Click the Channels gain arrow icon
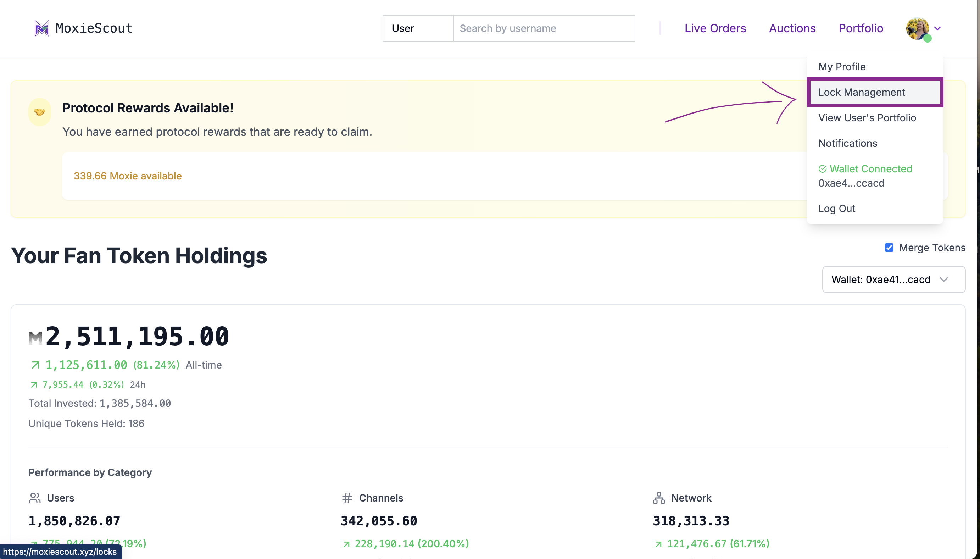Image resolution: width=980 pixels, height=559 pixels. (x=346, y=544)
